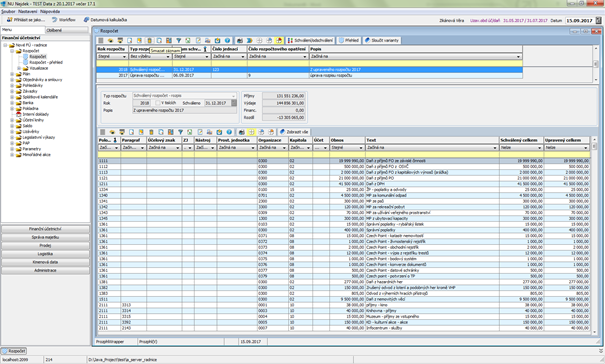Open the Datumová kalkulačka tool
The width and height of the screenshot is (605, 364).
point(105,20)
